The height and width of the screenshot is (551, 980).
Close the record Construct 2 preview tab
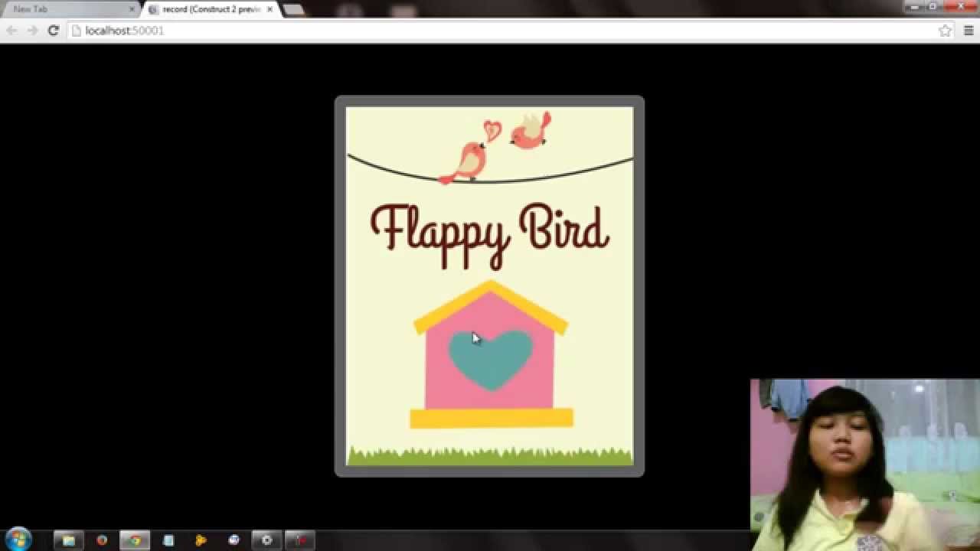tap(269, 9)
